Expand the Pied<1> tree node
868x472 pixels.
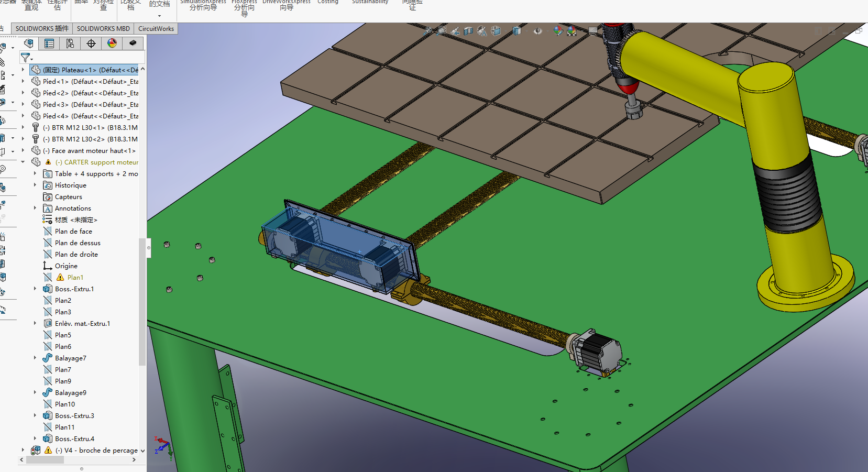click(23, 81)
